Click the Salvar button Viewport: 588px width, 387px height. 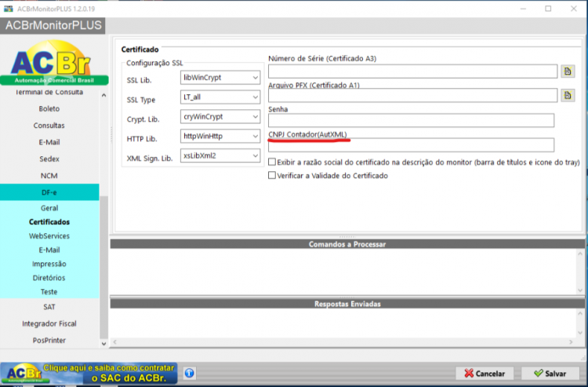pyautogui.click(x=550, y=374)
